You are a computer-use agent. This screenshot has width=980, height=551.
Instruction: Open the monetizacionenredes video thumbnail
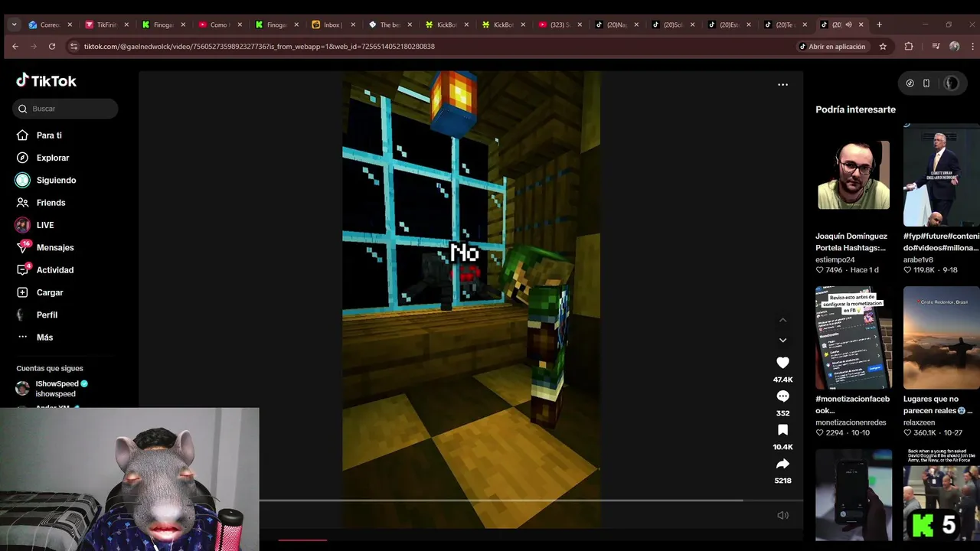(854, 337)
